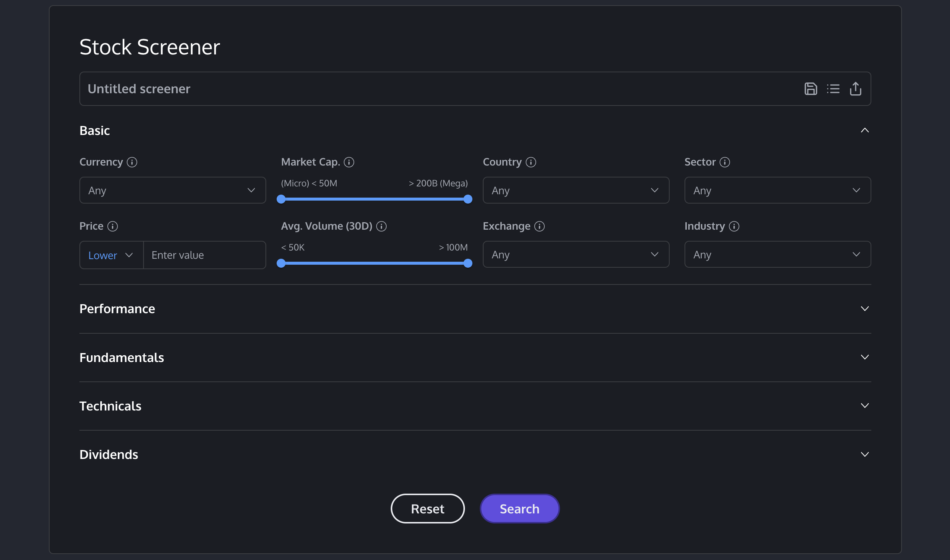Show info for Country filter
This screenshot has height=560, width=950.
(x=531, y=162)
